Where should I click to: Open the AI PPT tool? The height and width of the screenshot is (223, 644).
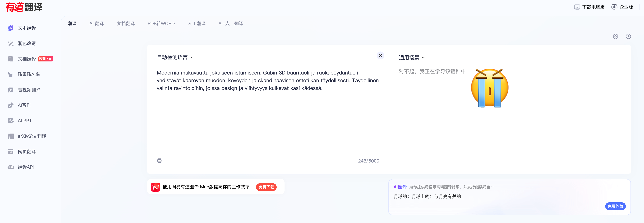coord(24,121)
